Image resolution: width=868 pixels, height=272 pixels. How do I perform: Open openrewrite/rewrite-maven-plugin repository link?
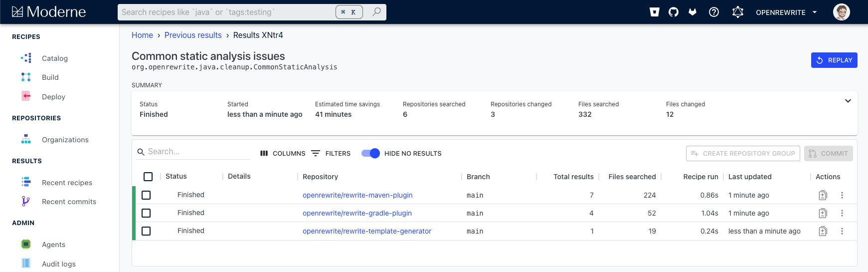click(357, 195)
